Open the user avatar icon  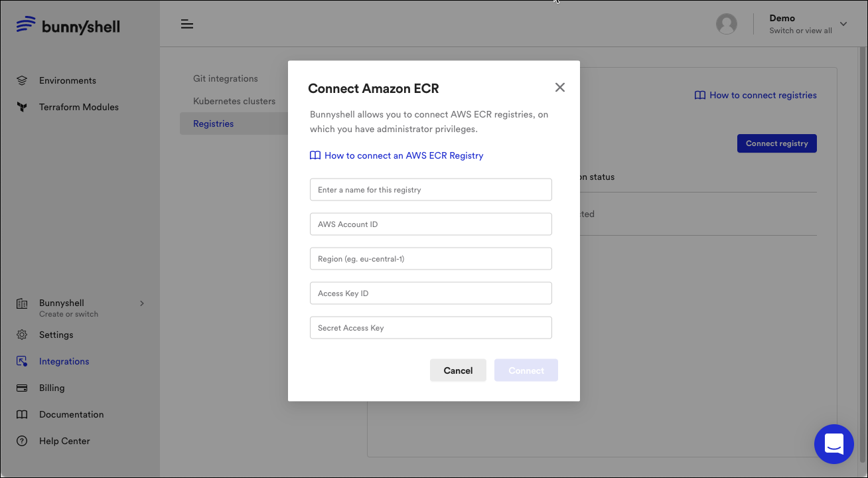click(727, 24)
